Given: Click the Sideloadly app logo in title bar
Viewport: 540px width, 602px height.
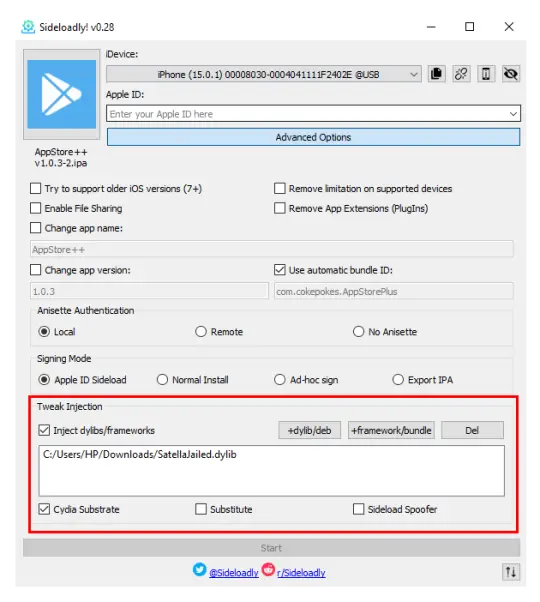Looking at the screenshot, I should coord(28,27).
